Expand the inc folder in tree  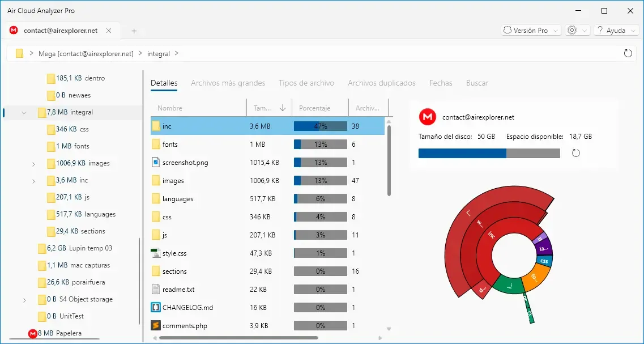click(x=33, y=181)
